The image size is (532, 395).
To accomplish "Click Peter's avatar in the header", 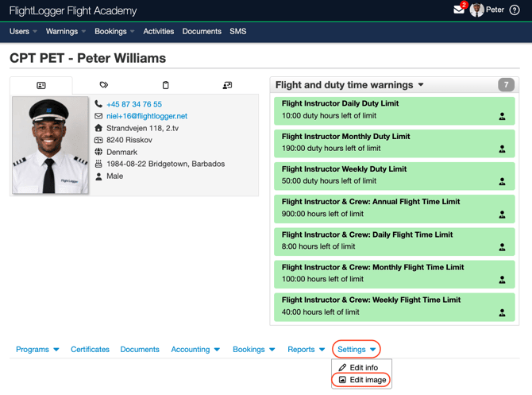I will 476,10.
